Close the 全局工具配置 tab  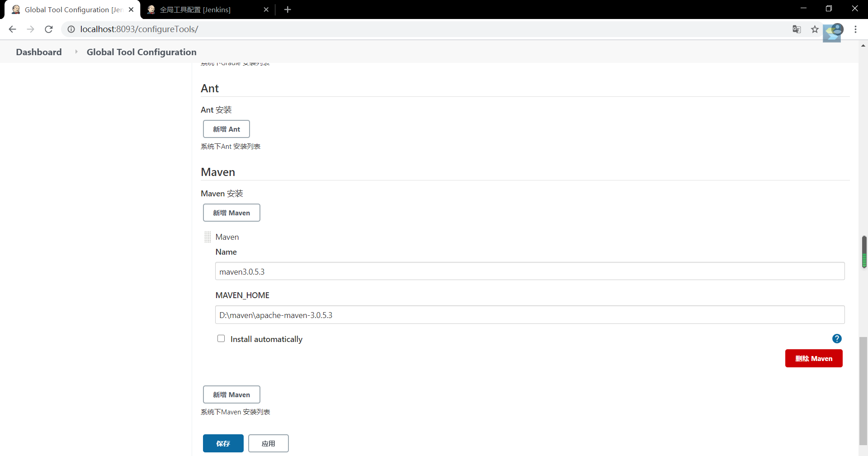click(x=266, y=9)
